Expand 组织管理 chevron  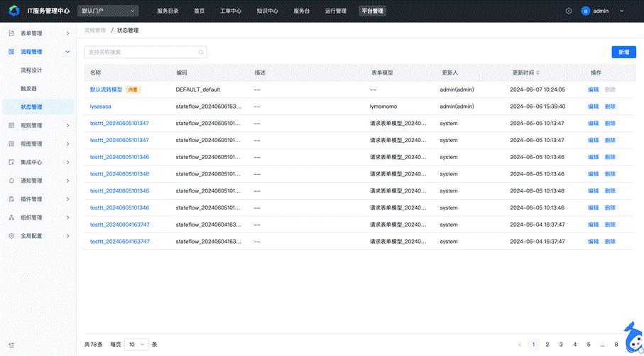tap(67, 217)
